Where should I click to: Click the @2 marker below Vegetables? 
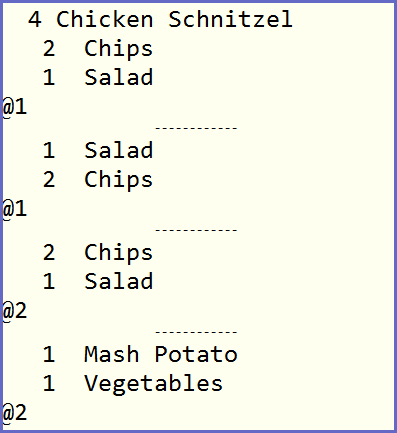coord(15,413)
